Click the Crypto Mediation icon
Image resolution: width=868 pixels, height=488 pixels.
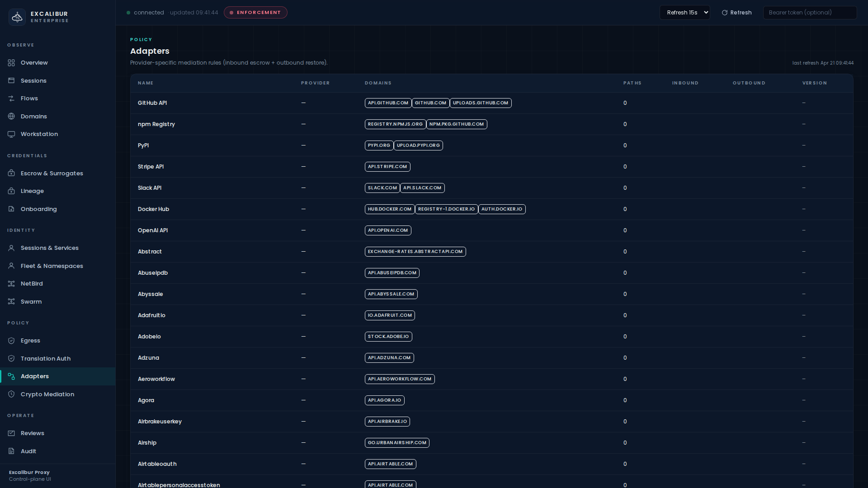point(11,394)
